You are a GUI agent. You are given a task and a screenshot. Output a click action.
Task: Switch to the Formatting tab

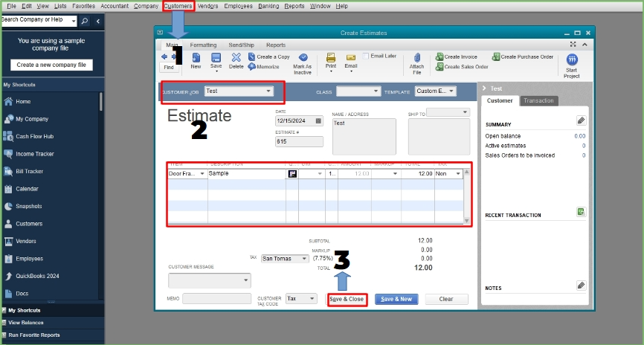(x=203, y=45)
